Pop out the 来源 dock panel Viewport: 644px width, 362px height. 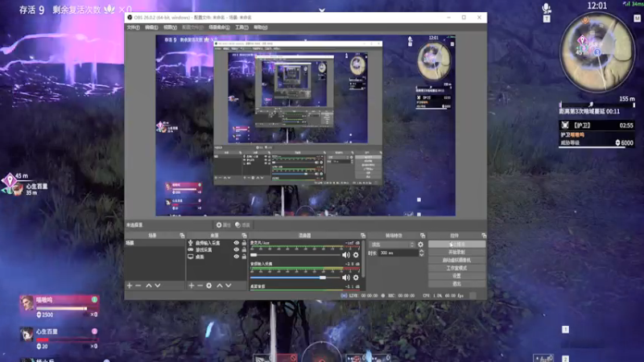coord(244,236)
